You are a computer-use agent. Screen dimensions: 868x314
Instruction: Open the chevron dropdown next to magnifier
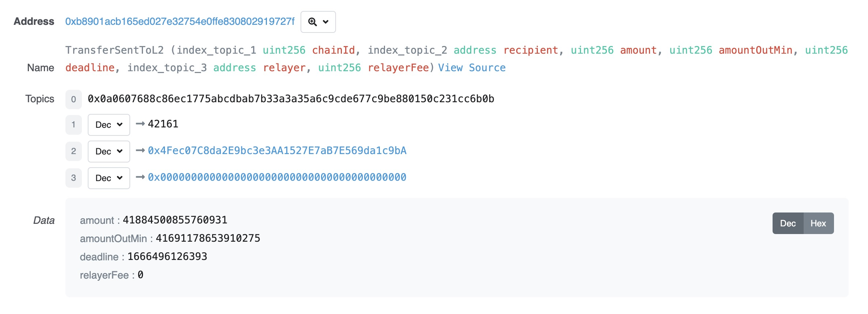click(x=326, y=22)
